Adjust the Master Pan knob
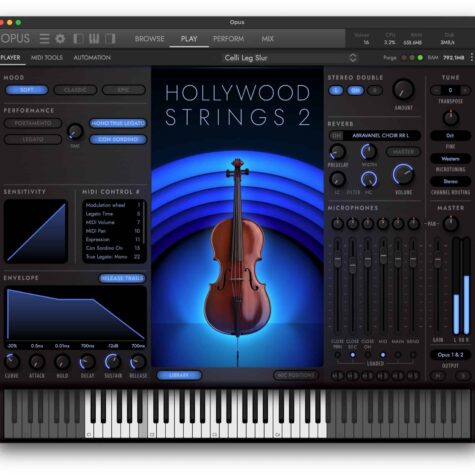475x475 pixels. 451,224
